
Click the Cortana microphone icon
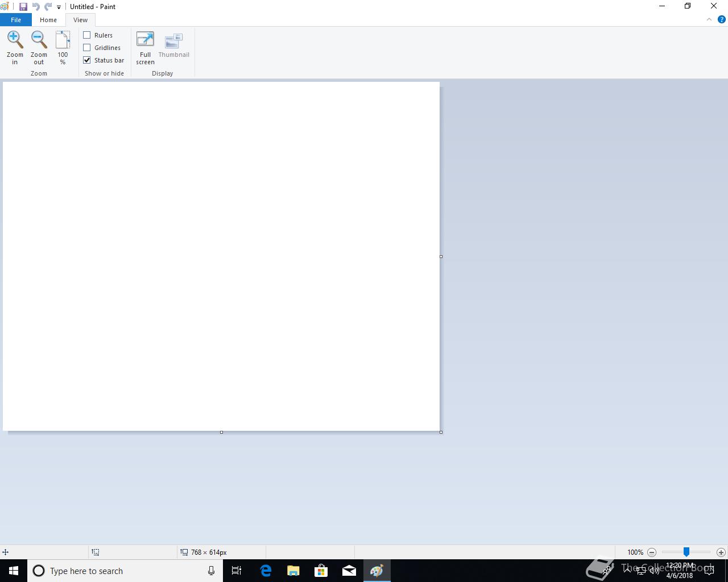click(x=211, y=571)
